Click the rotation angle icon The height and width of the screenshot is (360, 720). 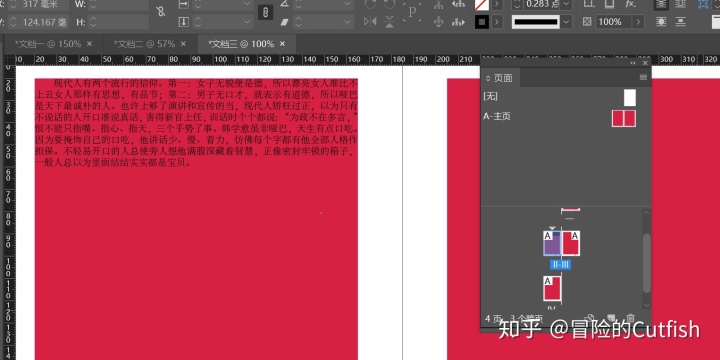coord(285,4)
